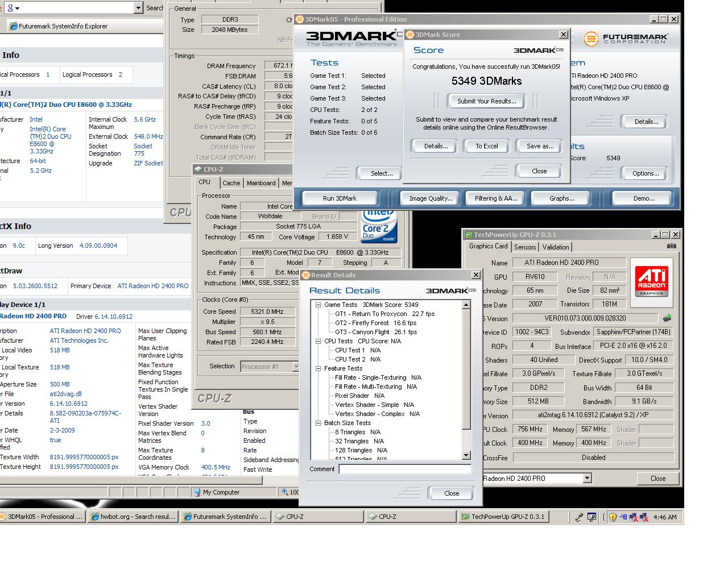
Task: Click Save as... in the Score dialog
Action: (x=540, y=146)
